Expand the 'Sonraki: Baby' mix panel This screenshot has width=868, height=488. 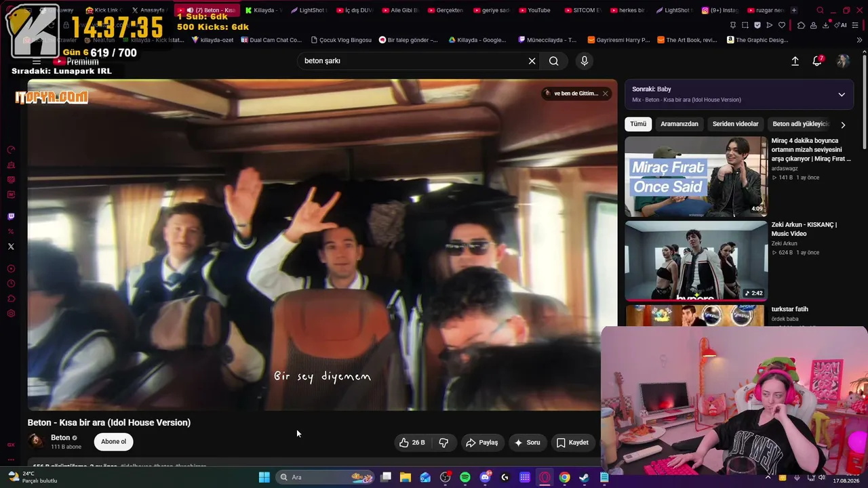tap(842, 94)
